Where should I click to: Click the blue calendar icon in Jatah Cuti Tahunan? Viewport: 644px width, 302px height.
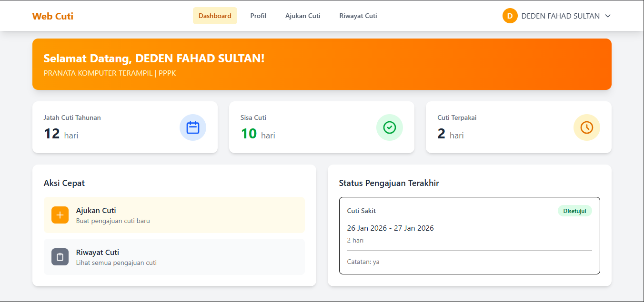193,127
